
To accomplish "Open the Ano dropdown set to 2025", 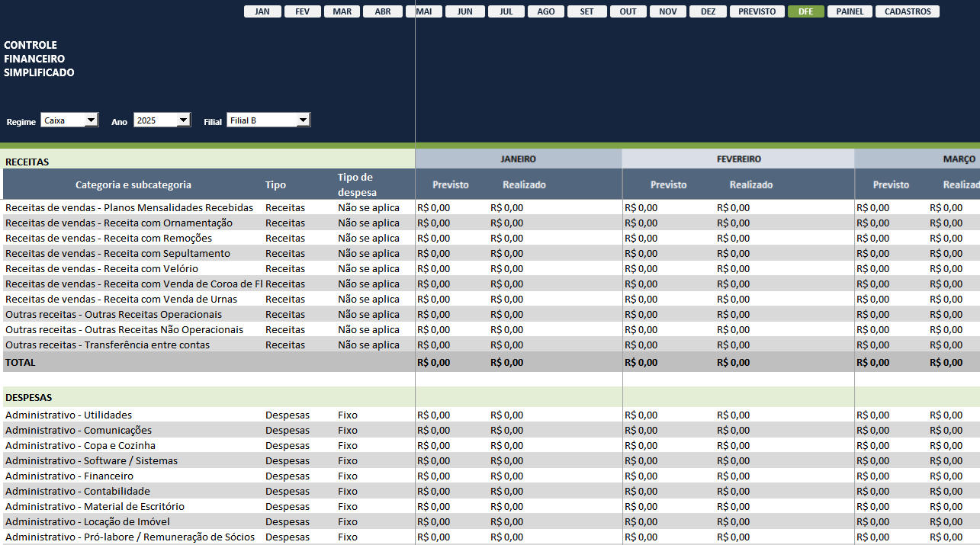I will [183, 120].
